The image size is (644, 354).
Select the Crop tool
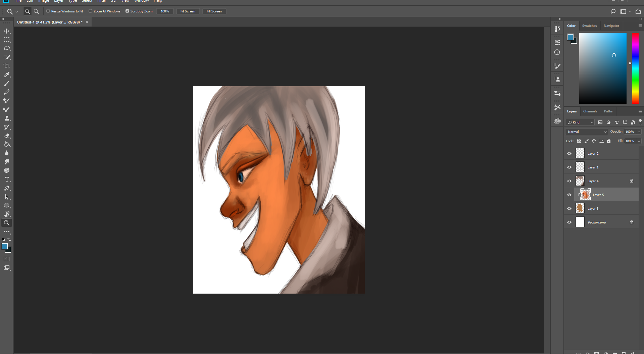pos(7,66)
